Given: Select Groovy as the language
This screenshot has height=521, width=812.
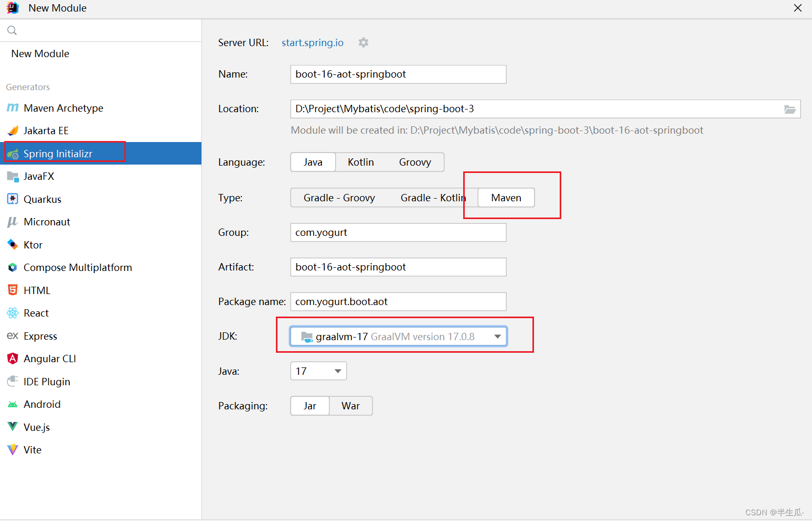Looking at the screenshot, I should 415,162.
